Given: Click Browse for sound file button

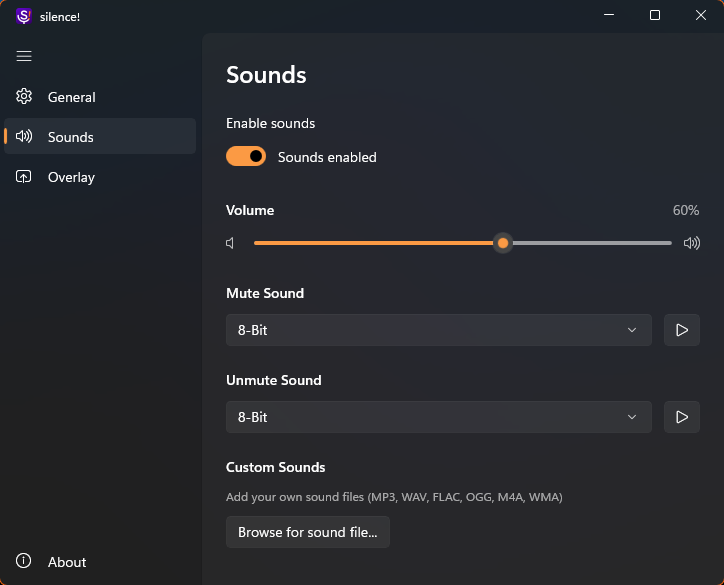Looking at the screenshot, I should 308,532.
